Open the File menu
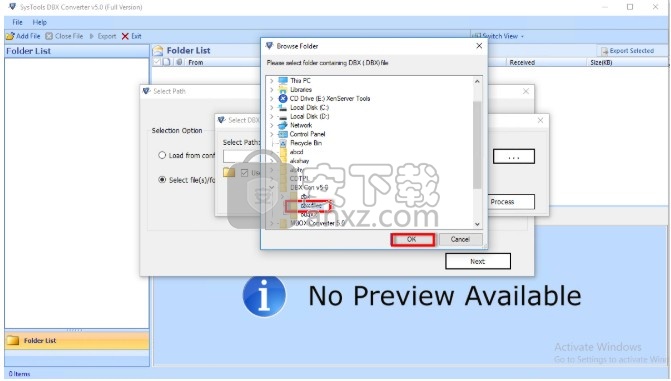 coord(18,22)
